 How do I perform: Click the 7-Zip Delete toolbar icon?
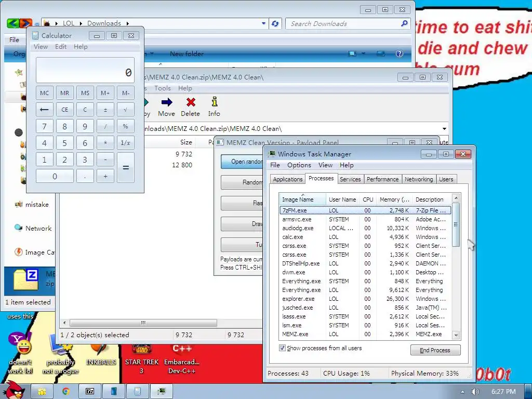click(191, 102)
